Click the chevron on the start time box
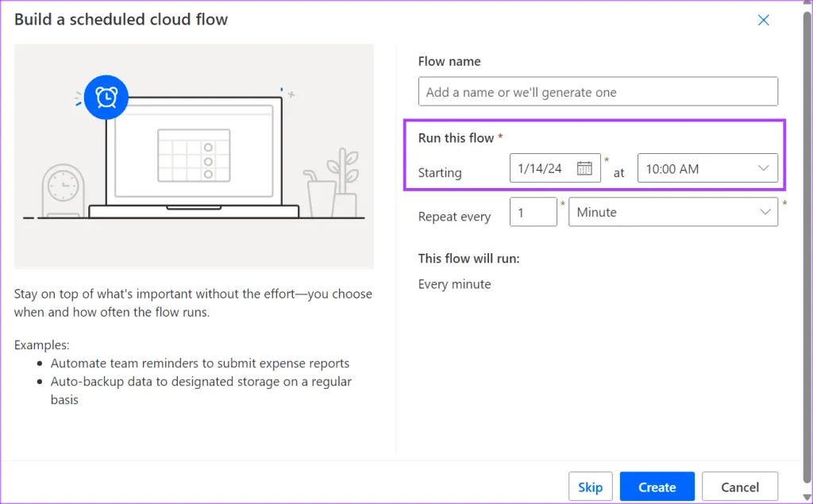The image size is (813, 504). 764,168
